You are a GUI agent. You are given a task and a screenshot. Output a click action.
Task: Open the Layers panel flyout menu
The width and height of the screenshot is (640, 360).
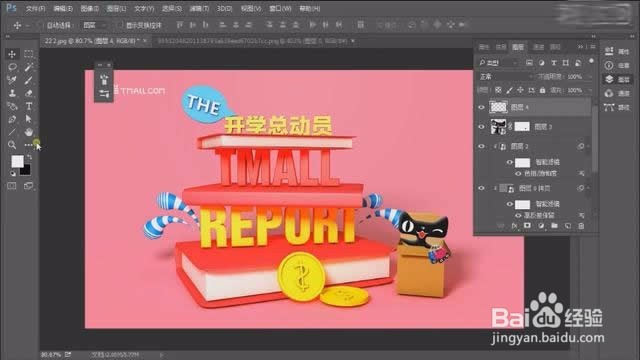pyautogui.click(x=593, y=47)
